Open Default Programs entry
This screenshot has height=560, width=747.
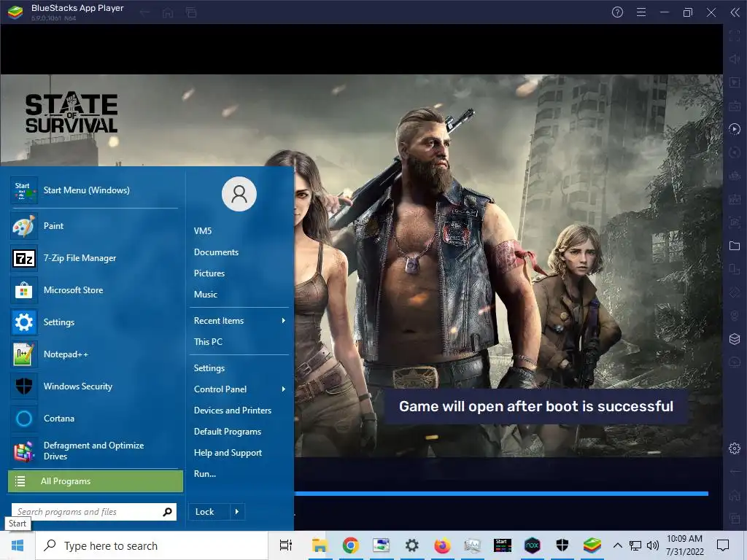228,432
